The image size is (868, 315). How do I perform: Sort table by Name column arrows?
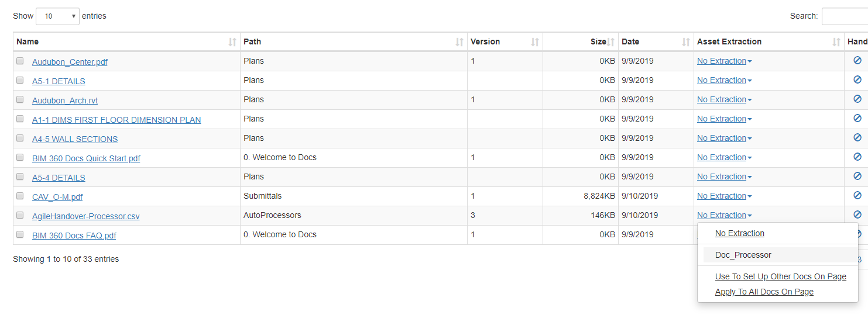tap(232, 42)
